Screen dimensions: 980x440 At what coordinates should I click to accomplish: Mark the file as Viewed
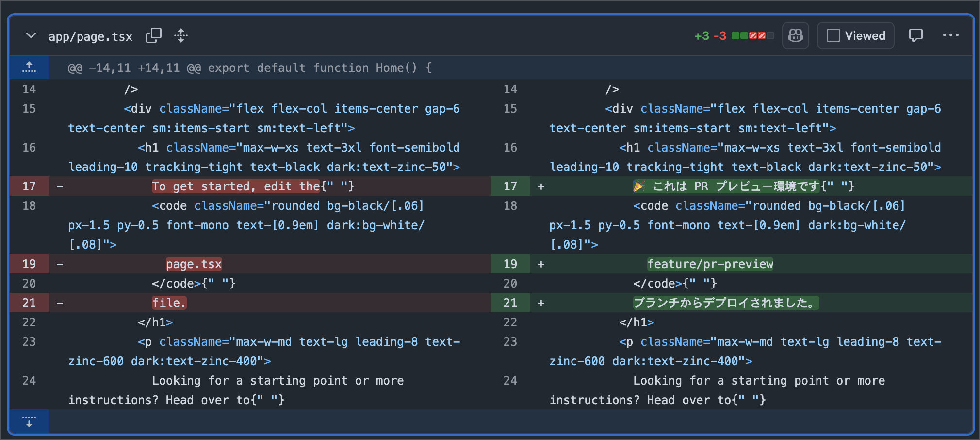pos(856,35)
